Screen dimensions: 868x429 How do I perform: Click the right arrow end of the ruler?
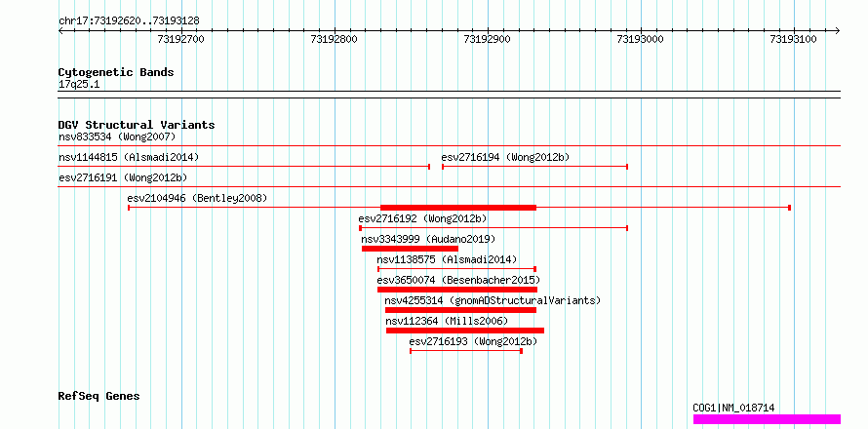pos(838,31)
